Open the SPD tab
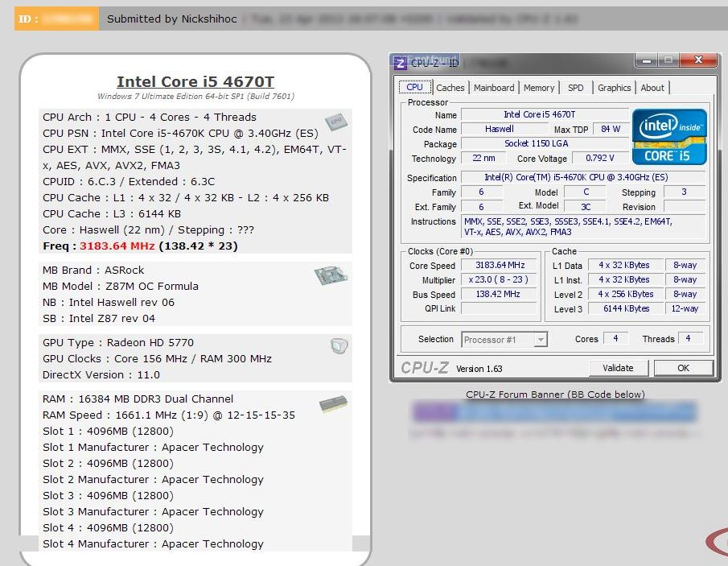 pos(576,88)
